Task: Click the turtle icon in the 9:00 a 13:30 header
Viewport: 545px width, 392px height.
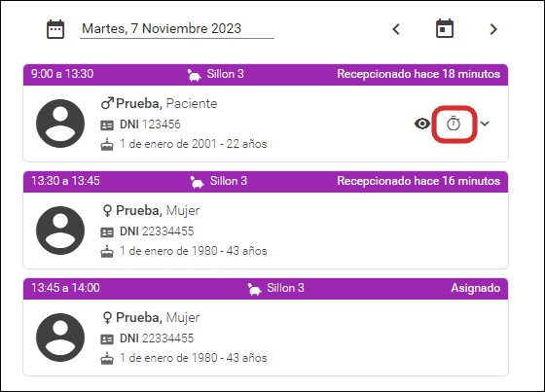Action: tap(194, 74)
